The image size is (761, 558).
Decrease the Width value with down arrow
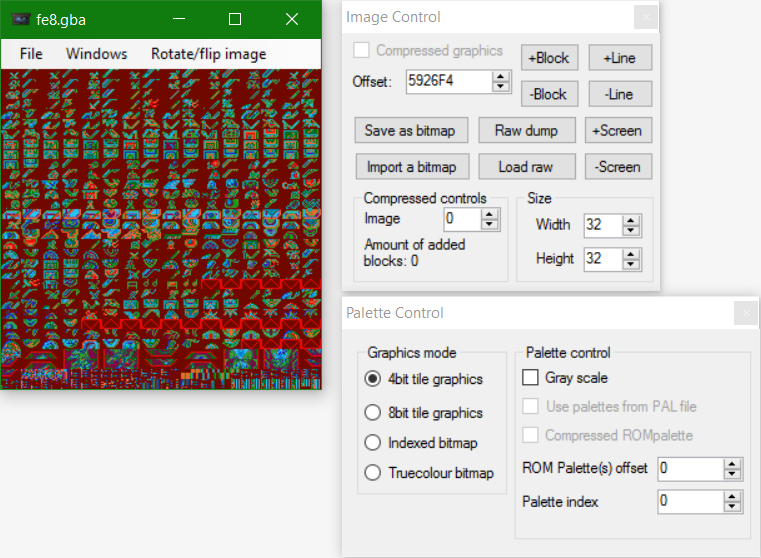pos(630,231)
